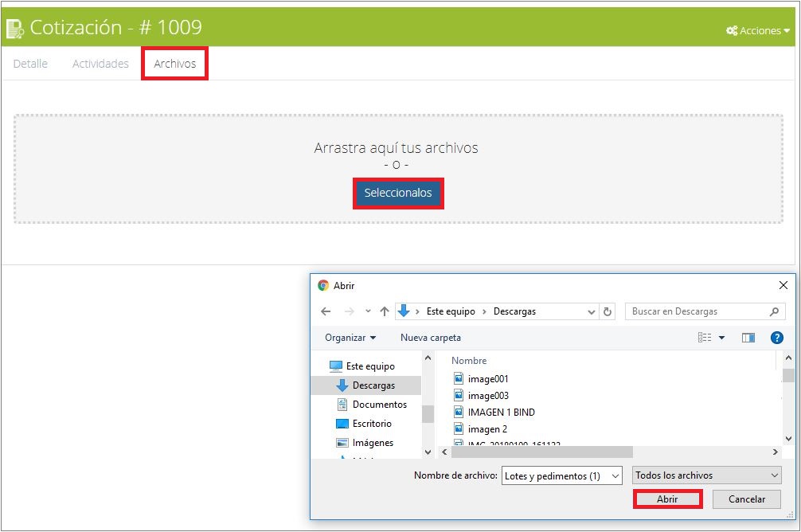This screenshot has height=532, width=801.
Task: Click the change view layout icon
Action: (x=705, y=338)
